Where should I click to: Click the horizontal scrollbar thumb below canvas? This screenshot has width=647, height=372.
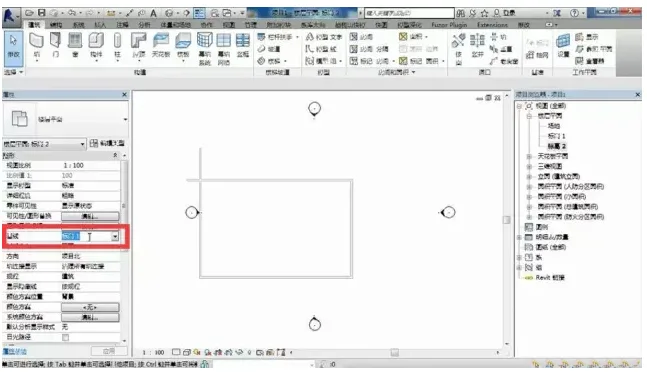pos(394,353)
